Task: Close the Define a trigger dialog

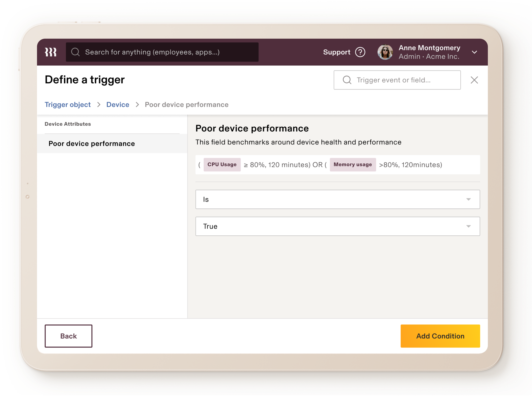Action: (x=474, y=80)
